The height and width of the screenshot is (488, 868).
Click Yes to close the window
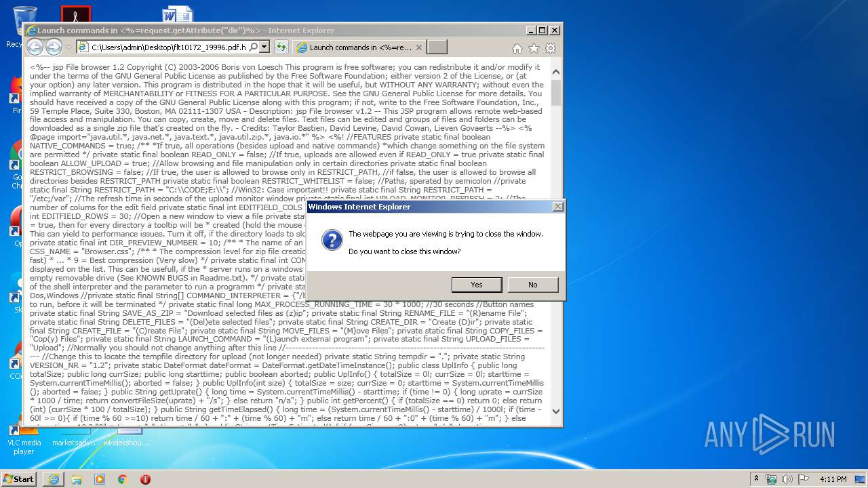tap(477, 285)
